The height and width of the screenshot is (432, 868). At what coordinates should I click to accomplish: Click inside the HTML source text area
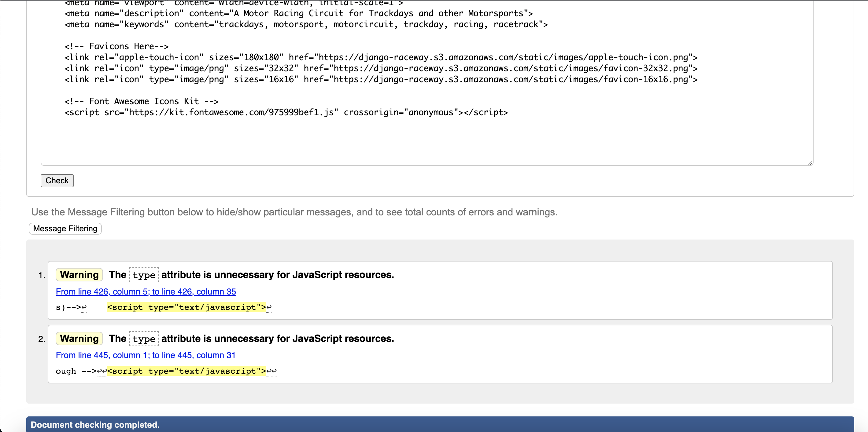(427, 82)
